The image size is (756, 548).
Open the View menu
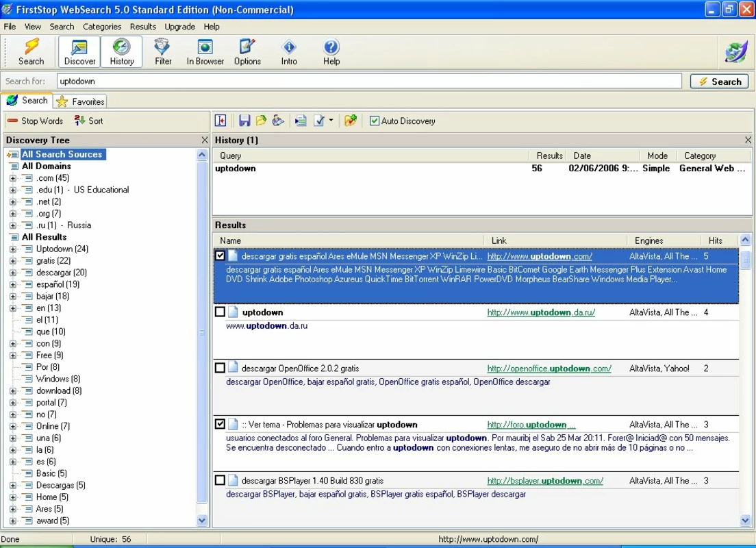(x=33, y=27)
